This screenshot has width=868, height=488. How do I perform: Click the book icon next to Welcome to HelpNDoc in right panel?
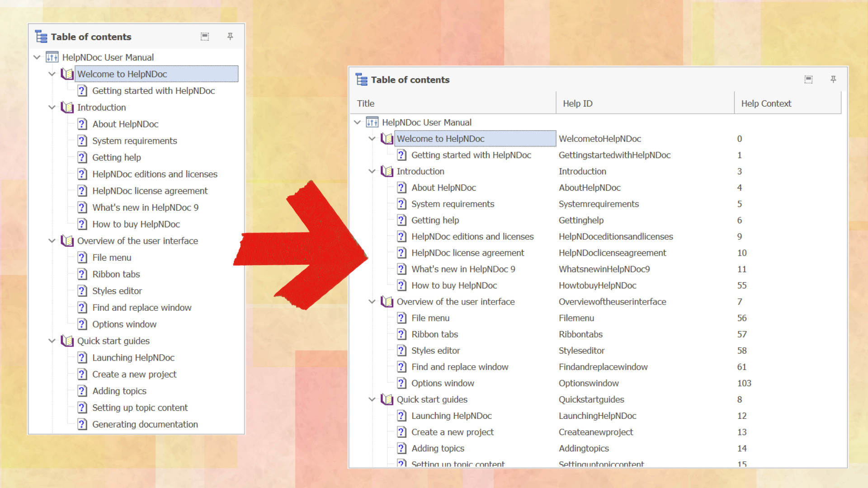pos(387,138)
